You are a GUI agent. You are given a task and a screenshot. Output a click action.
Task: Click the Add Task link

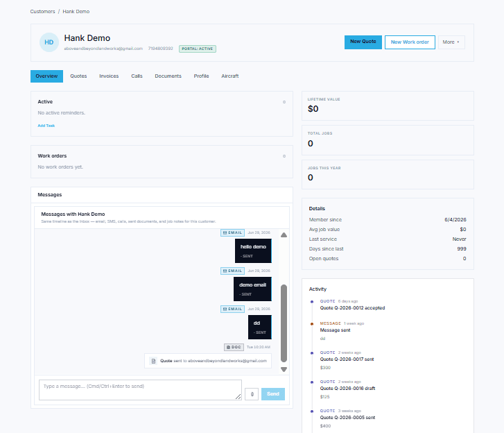[46, 126]
